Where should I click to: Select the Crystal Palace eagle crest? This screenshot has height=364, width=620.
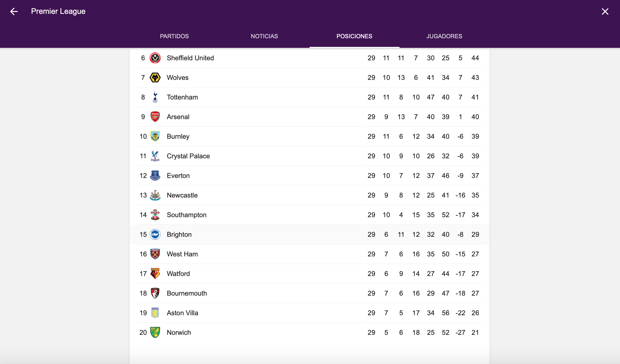pyautogui.click(x=155, y=156)
